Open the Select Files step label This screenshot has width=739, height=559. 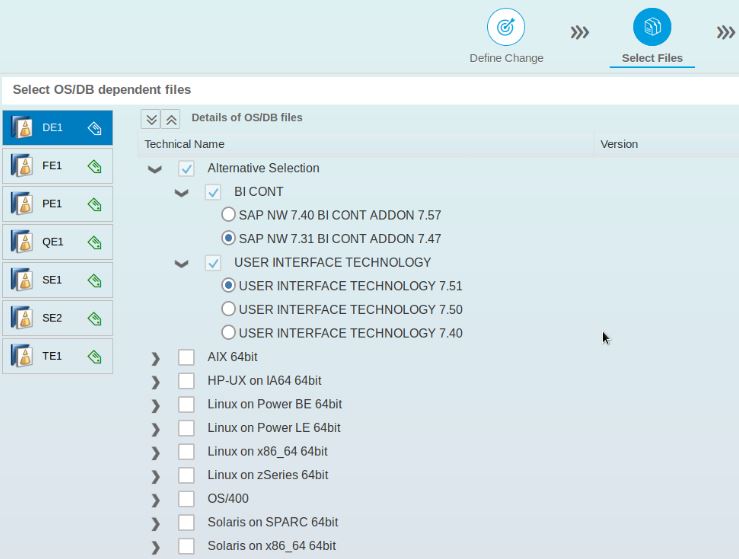click(652, 58)
